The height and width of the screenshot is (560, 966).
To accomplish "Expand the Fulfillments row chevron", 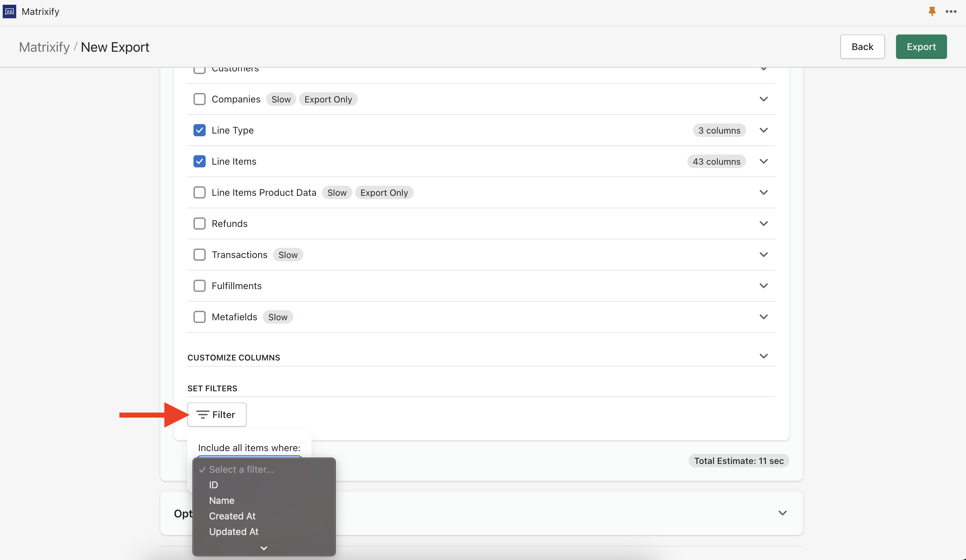I will click(x=764, y=285).
